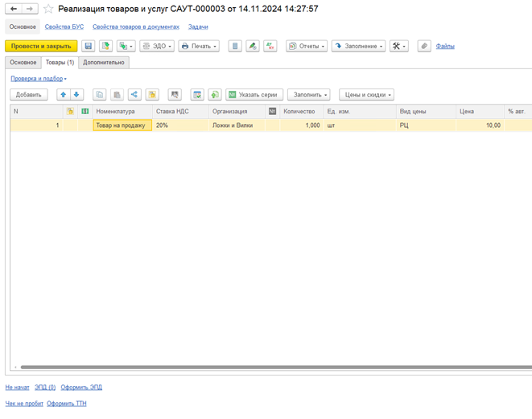Screen dimensions: 532x419
Task: Click the Ставка НДС column header
Action: pyautogui.click(x=180, y=111)
